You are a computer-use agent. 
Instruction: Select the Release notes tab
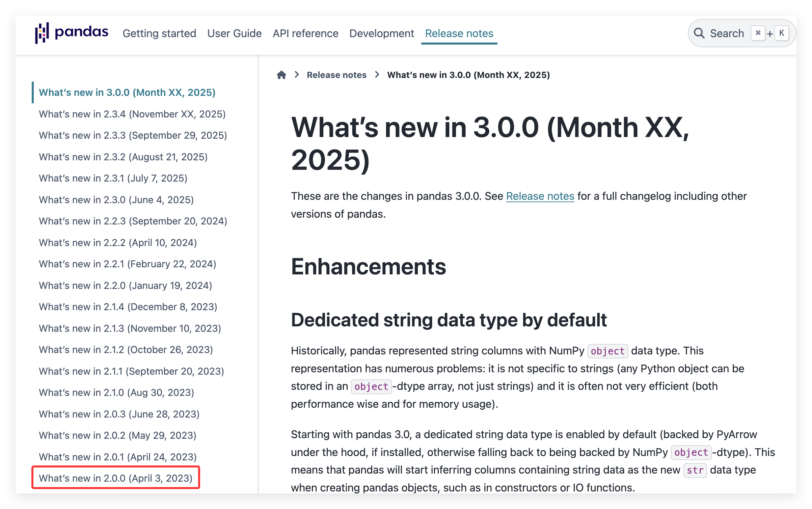[x=459, y=33]
